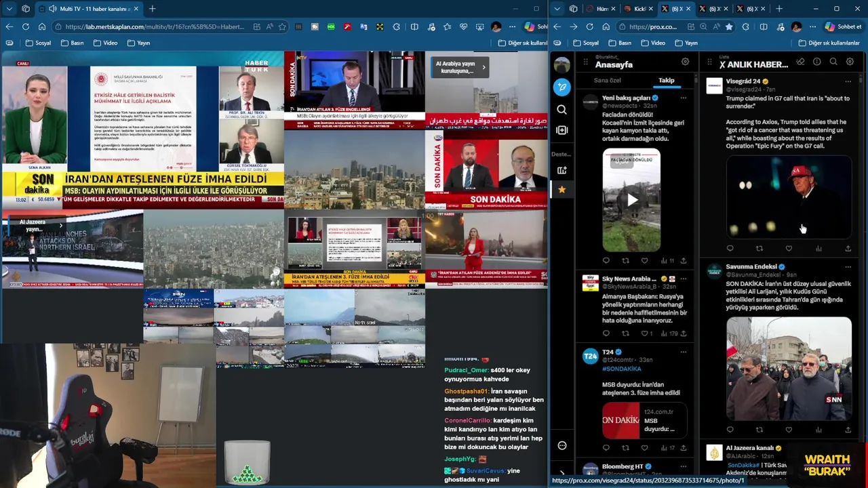This screenshot has width=868, height=488.
Task: Like the Yeni bakış açıları post
Action: pyautogui.click(x=644, y=260)
